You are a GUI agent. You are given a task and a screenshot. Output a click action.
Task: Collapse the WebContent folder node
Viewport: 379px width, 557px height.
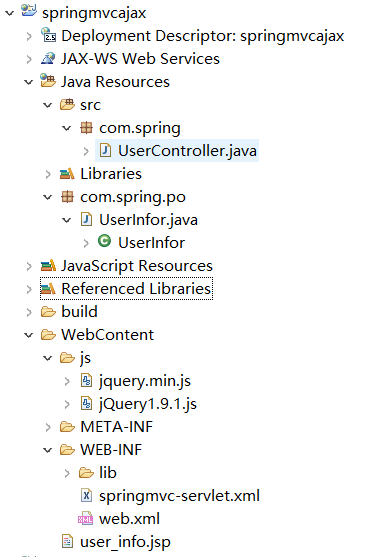pos(29,335)
